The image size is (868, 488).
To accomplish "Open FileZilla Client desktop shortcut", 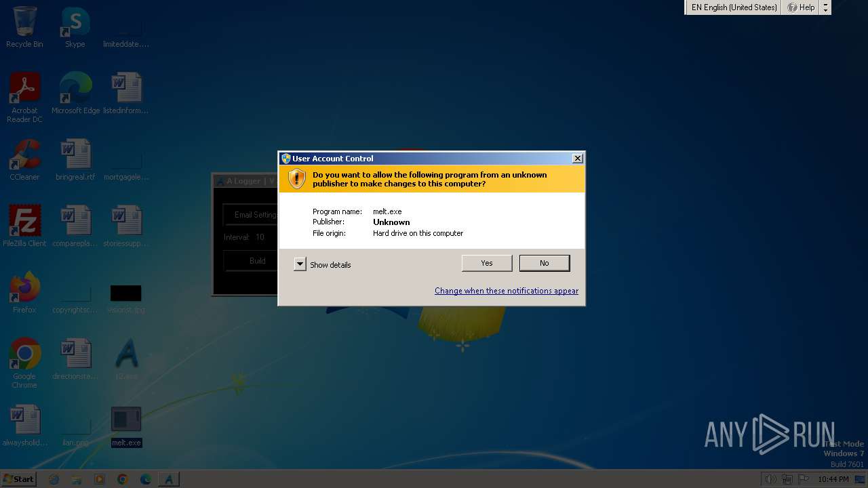I will 24,226.
